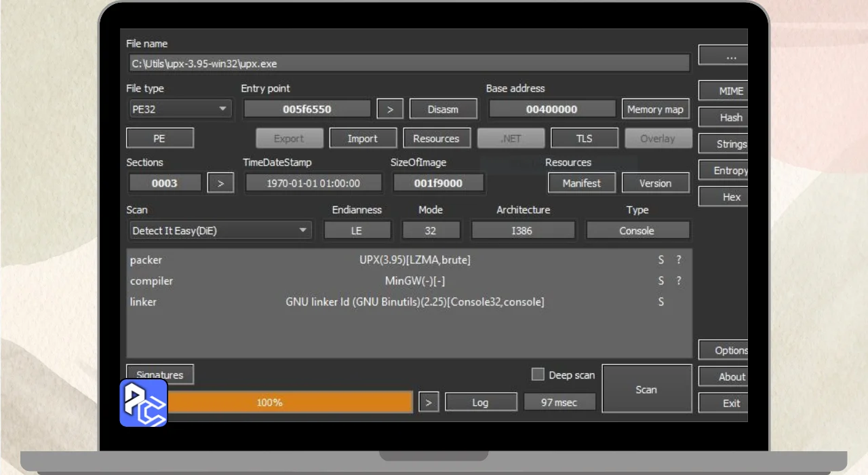Click the question mark on the packer row

679,260
